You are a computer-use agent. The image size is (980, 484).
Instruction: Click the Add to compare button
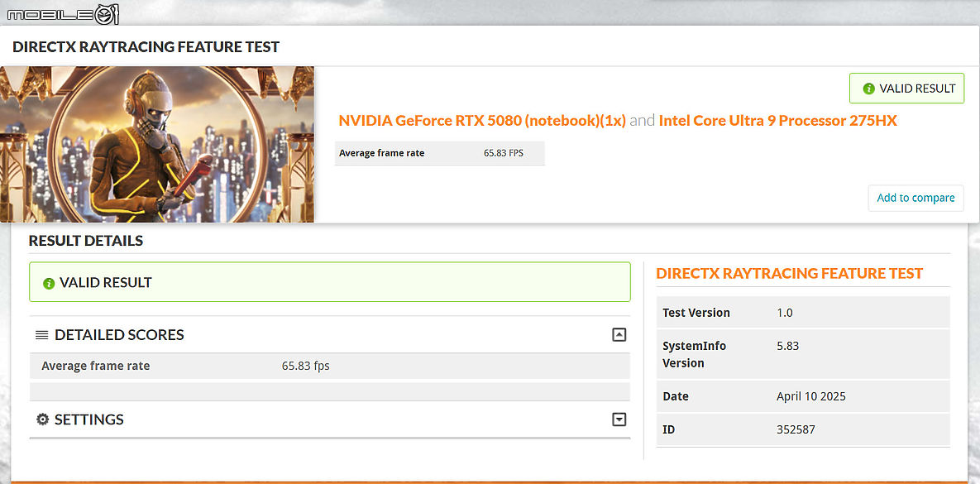(x=915, y=199)
